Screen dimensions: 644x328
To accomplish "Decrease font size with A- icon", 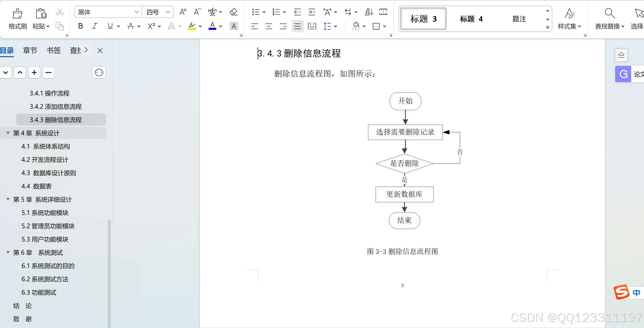I will pyautogui.click(x=197, y=12).
